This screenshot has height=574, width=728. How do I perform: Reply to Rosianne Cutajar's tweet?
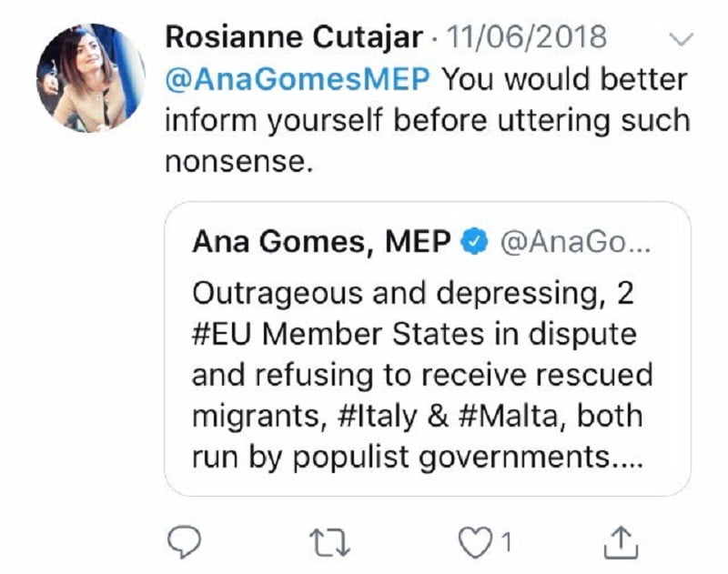pyautogui.click(x=187, y=542)
